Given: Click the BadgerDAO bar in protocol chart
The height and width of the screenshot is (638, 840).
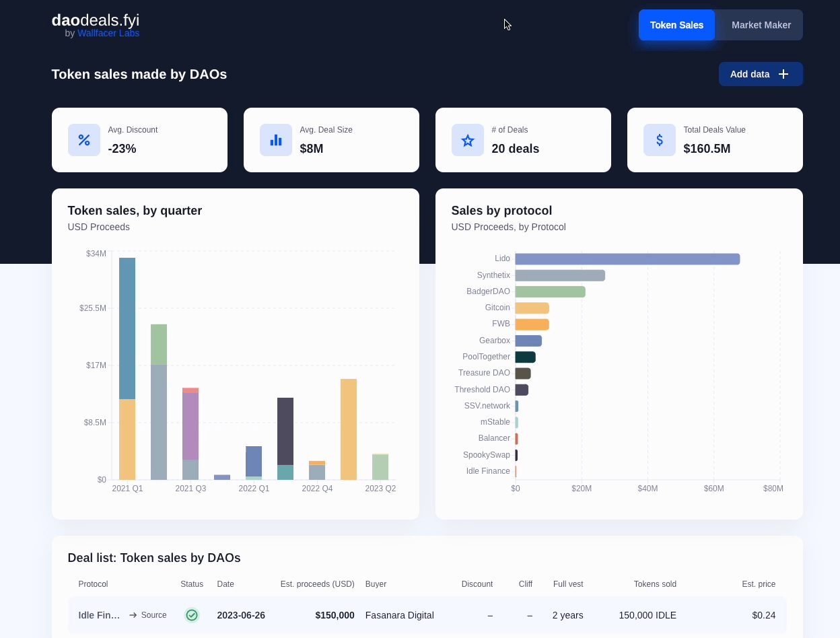Looking at the screenshot, I should point(551,291).
